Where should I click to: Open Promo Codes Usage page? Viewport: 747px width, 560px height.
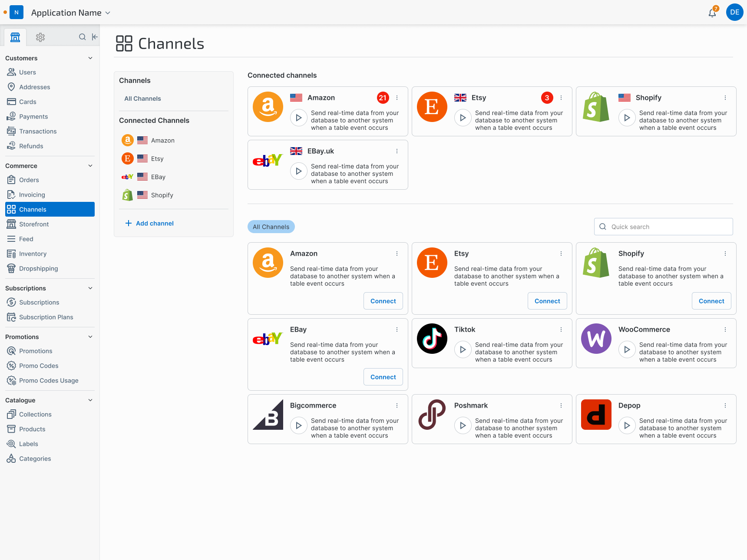(x=50, y=381)
